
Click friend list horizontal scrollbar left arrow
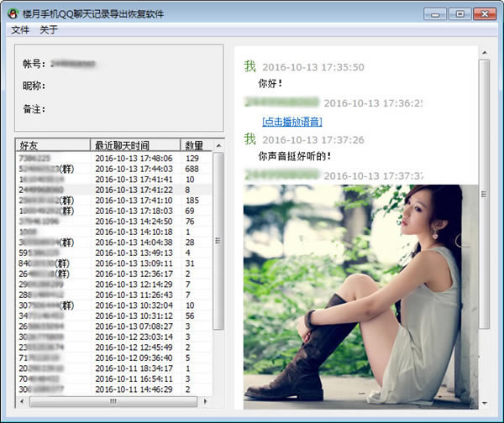[21, 402]
